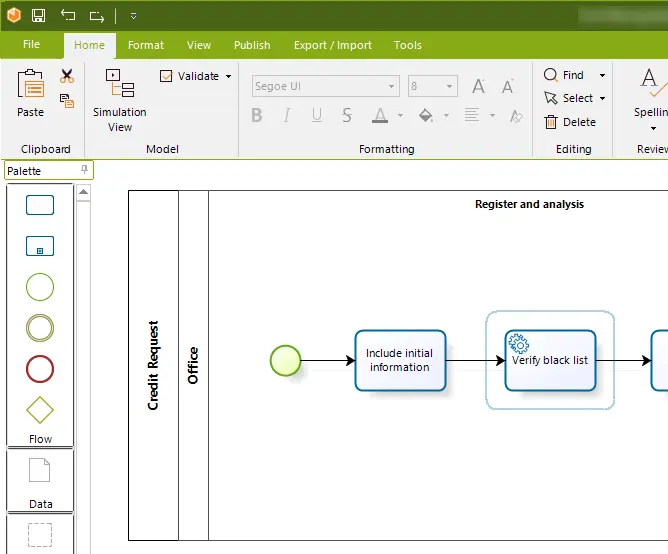This screenshot has height=554, width=668.
Task: Toggle strikethrough formatting
Action: click(x=347, y=115)
